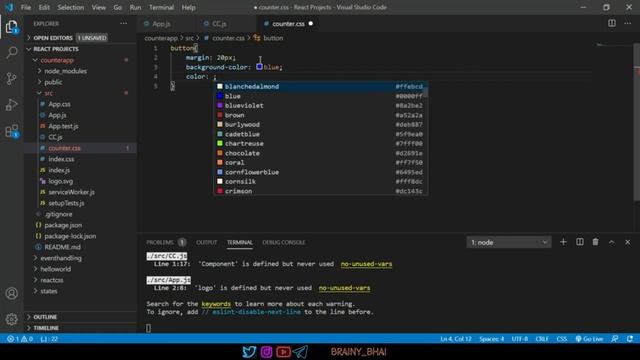The width and height of the screenshot is (640, 360).
Task: Split the editor to the right
Action: coord(611,23)
